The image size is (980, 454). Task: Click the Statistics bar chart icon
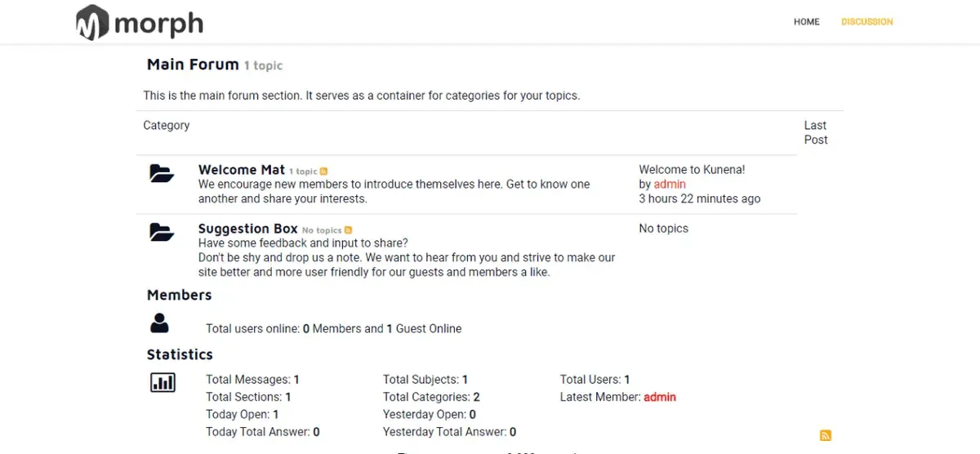163,381
